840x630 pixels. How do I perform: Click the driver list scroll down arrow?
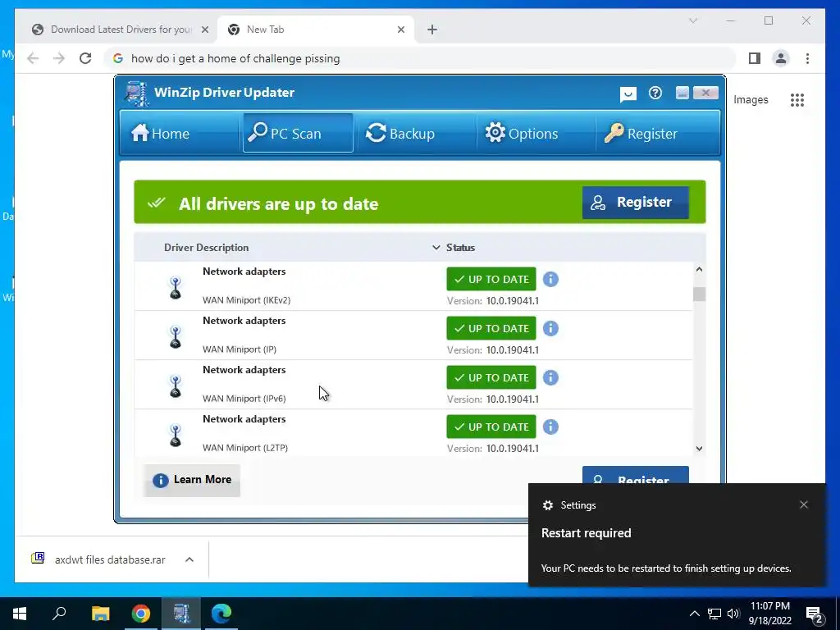click(699, 449)
